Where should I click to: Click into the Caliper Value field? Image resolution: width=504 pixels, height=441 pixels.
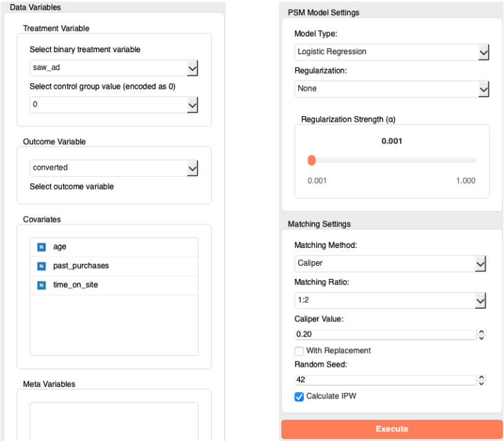click(x=386, y=335)
